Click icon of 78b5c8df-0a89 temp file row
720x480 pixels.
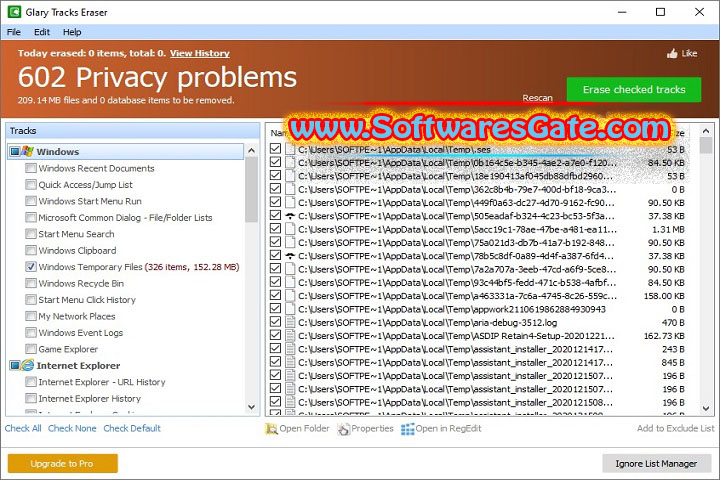tap(290, 256)
